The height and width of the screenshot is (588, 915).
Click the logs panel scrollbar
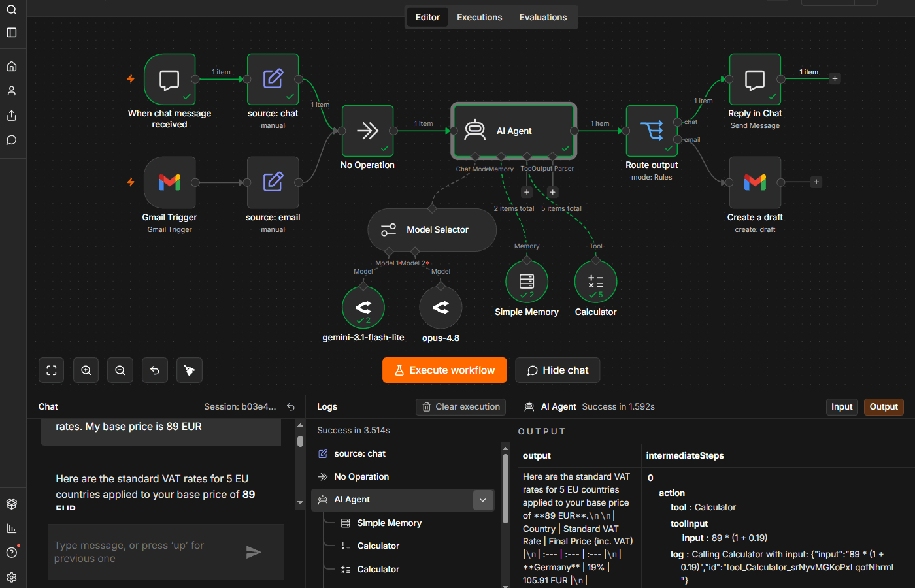[505, 489]
